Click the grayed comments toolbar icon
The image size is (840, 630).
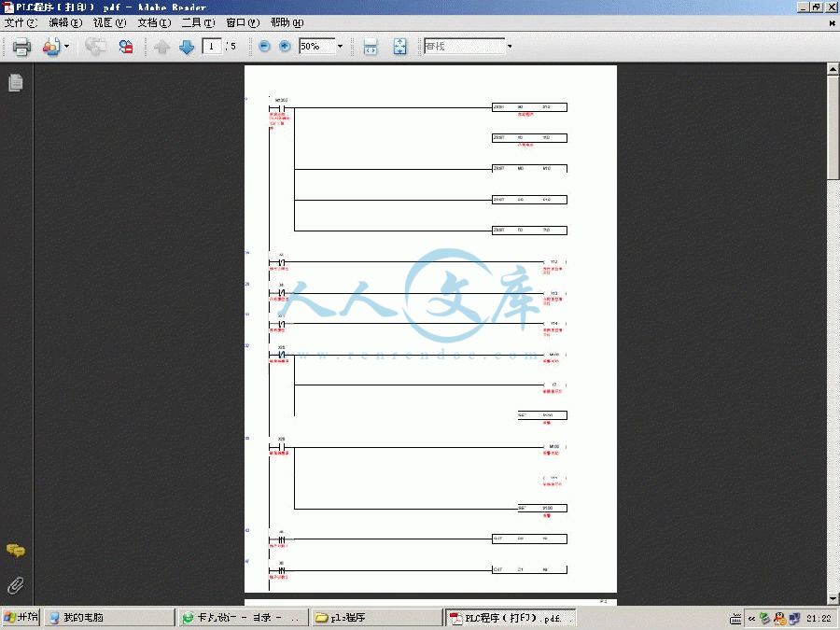[x=95, y=47]
